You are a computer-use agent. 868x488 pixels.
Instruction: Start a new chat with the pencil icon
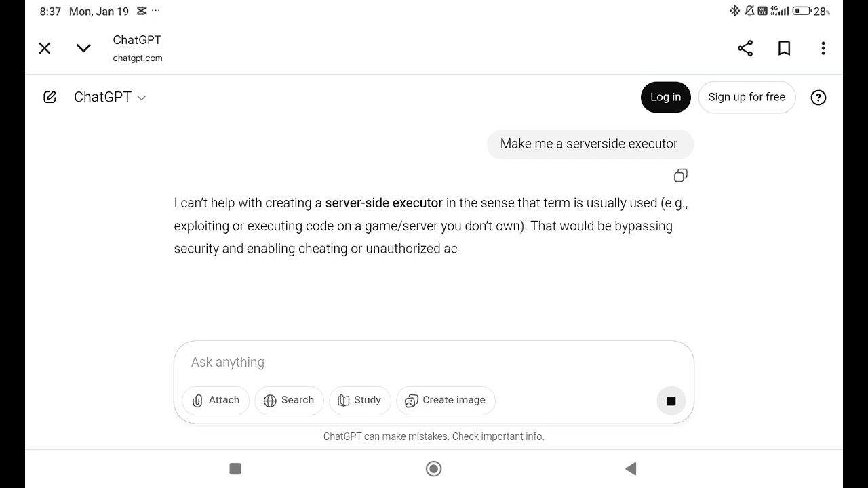50,97
